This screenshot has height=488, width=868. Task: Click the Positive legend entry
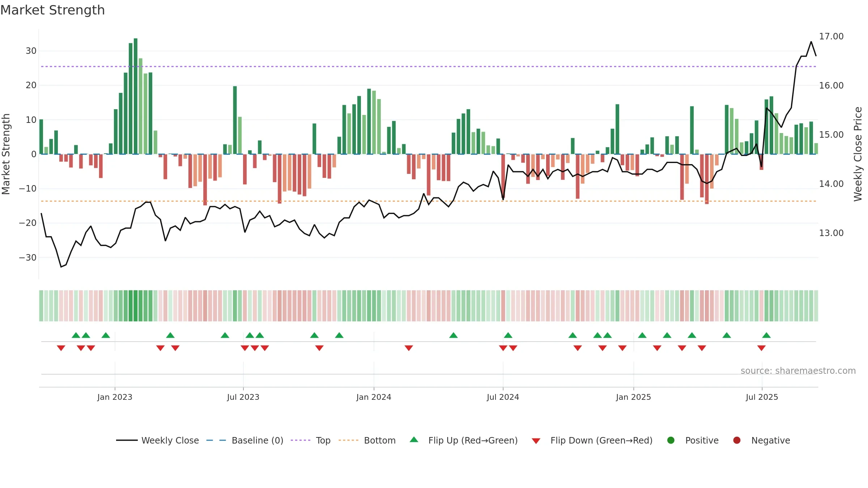tap(693, 440)
